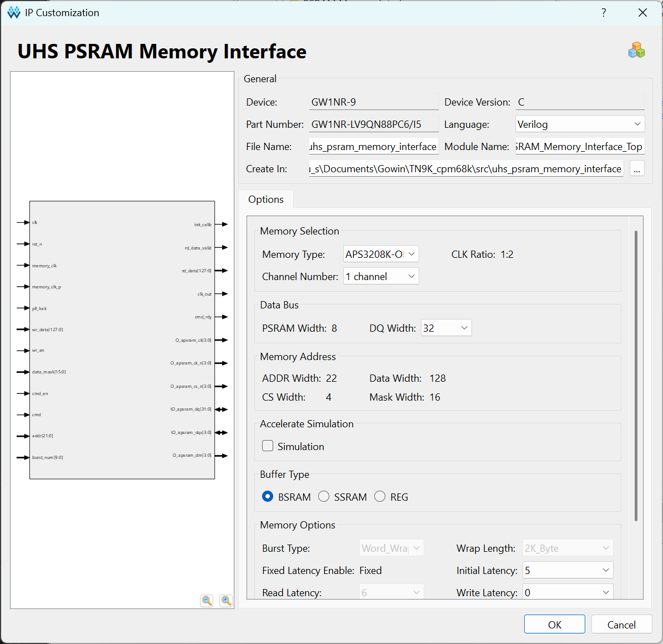The height and width of the screenshot is (644, 663).
Task: Click the Gowin logo in title bar
Action: [x=13, y=13]
